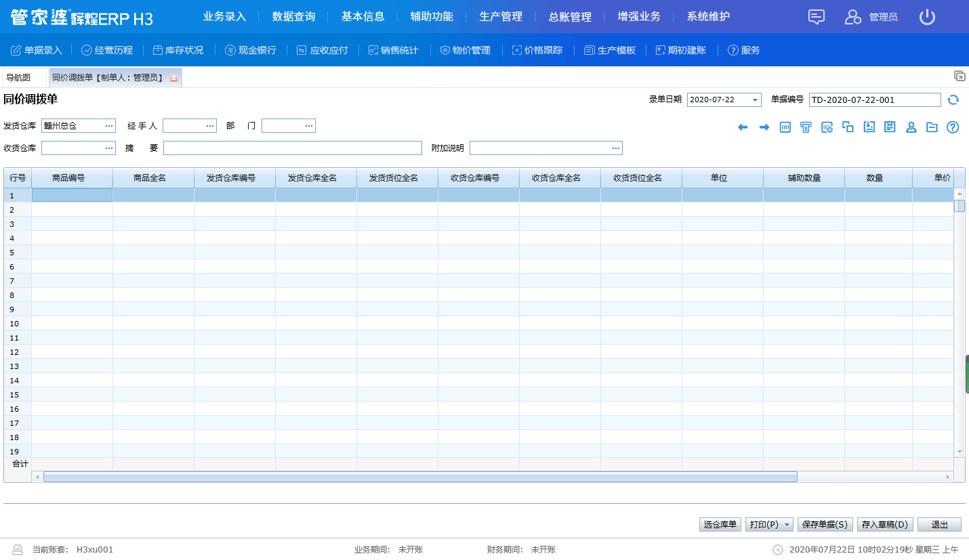Image resolution: width=969 pixels, height=560 pixels.
Task: Click the 管理员 user account icon
Action: tap(852, 17)
